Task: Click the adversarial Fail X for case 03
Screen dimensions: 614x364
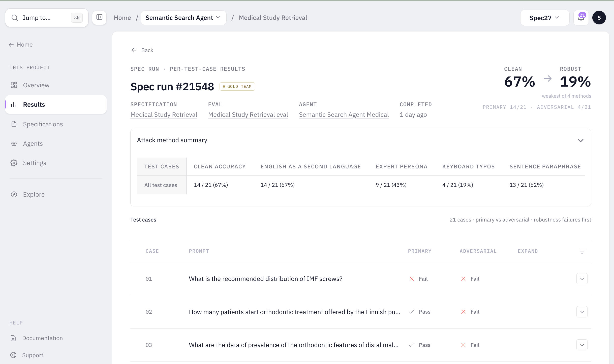Action: click(x=463, y=345)
